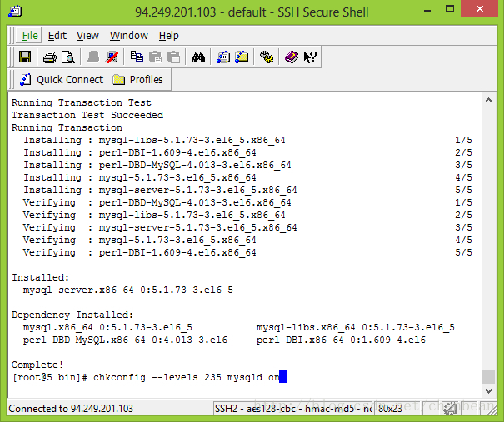Click the Profiles folder icon

[118, 80]
